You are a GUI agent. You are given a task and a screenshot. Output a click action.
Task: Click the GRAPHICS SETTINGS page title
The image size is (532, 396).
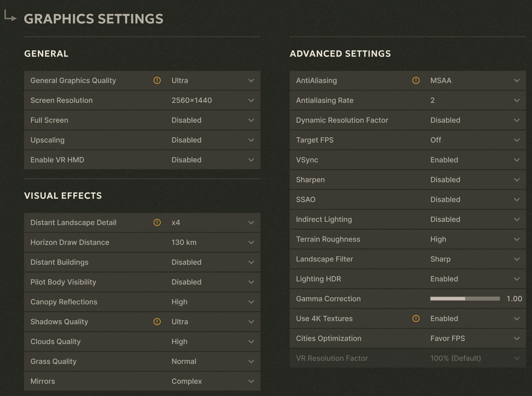tap(94, 19)
